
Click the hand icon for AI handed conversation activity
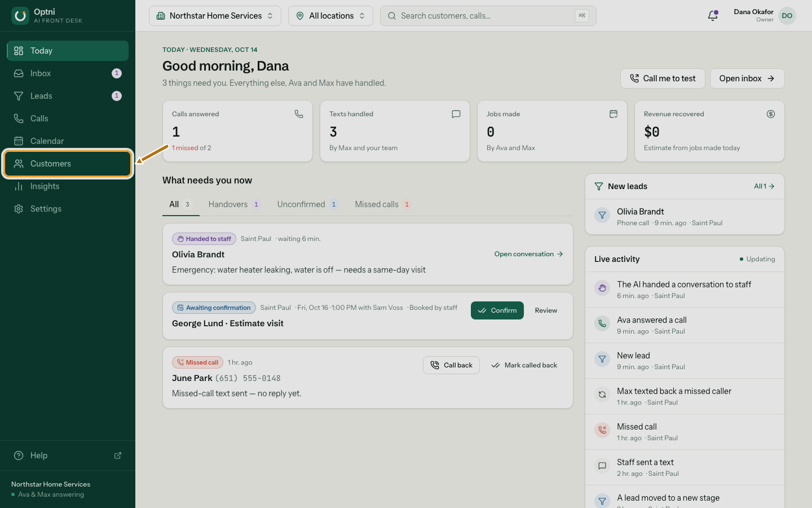(602, 288)
